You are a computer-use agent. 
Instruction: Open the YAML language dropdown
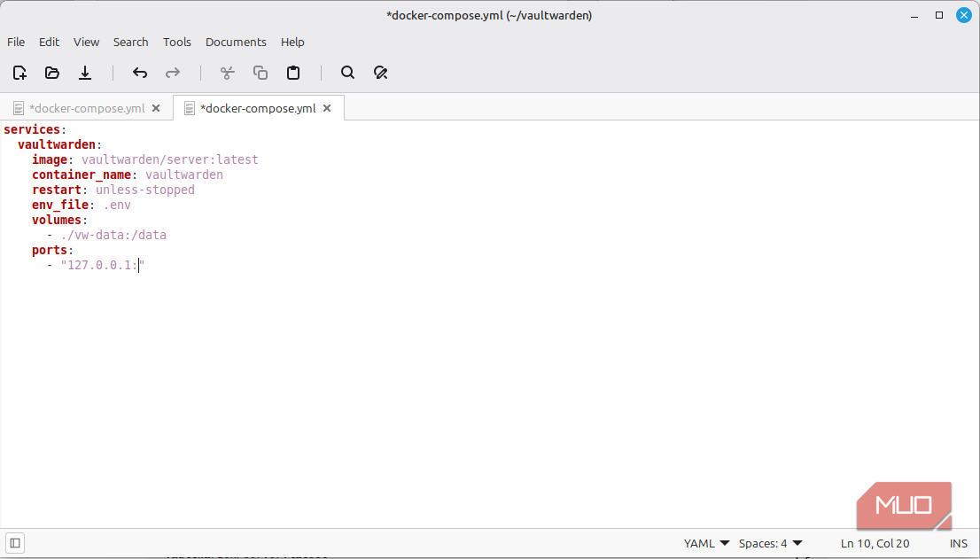point(706,543)
